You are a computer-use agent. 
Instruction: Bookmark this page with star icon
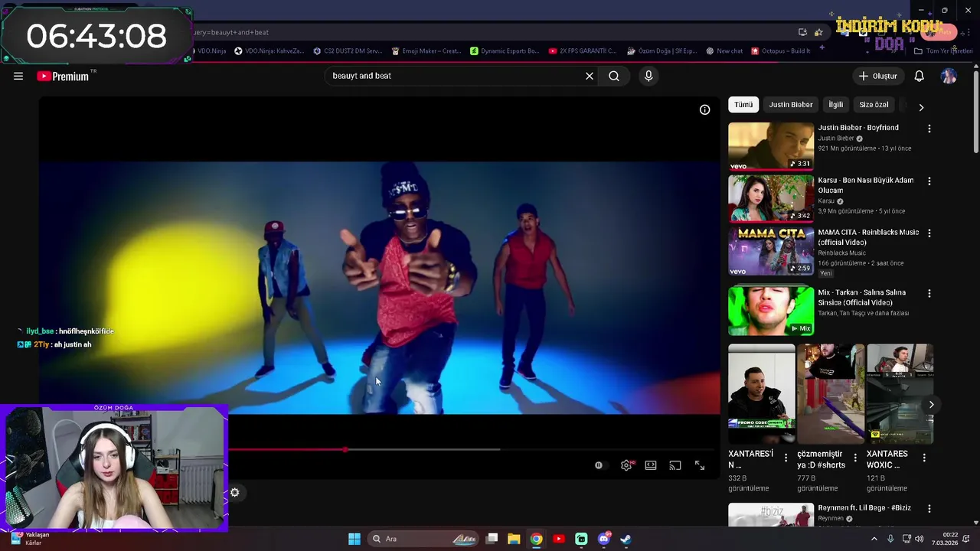(818, 32)
